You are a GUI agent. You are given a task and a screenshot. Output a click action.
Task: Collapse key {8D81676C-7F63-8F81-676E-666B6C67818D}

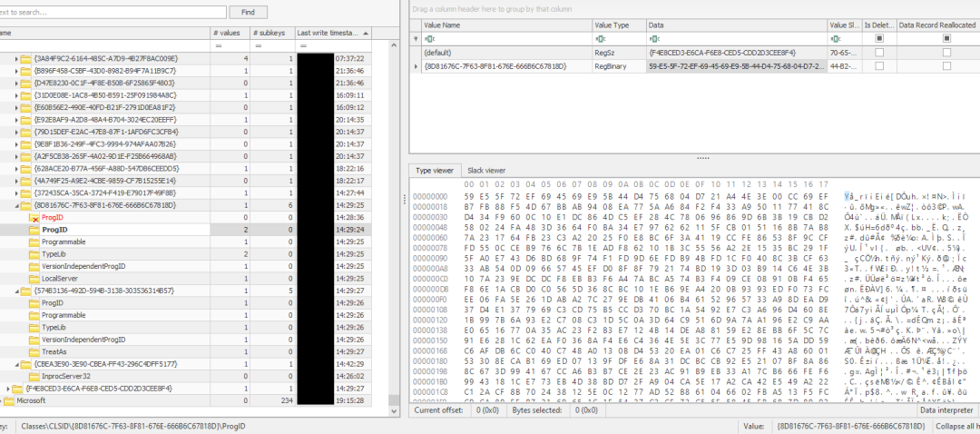point(16,205)
